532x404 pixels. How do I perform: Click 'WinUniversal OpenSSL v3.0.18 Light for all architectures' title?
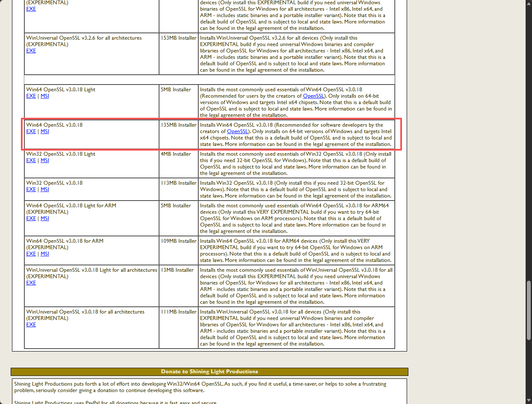[92, 270]
